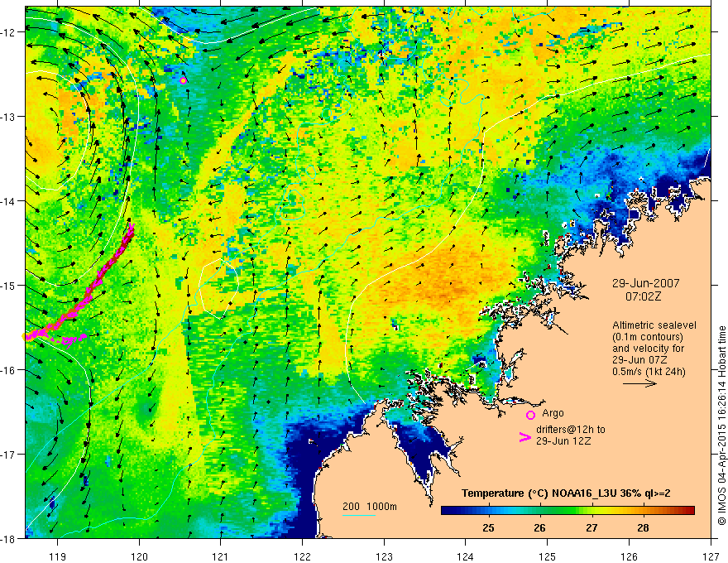The height and width of the screenshot is (563, 728).
Task: Click the IMOS copyright timestamp text
Action: coord(722,425)
